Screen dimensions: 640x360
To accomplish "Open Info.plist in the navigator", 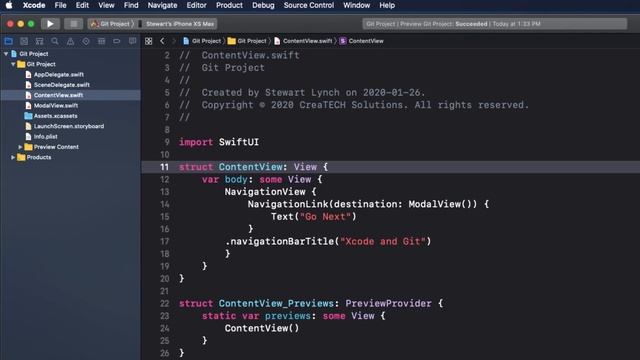I will pyautogui.click(x=41, y=137).
